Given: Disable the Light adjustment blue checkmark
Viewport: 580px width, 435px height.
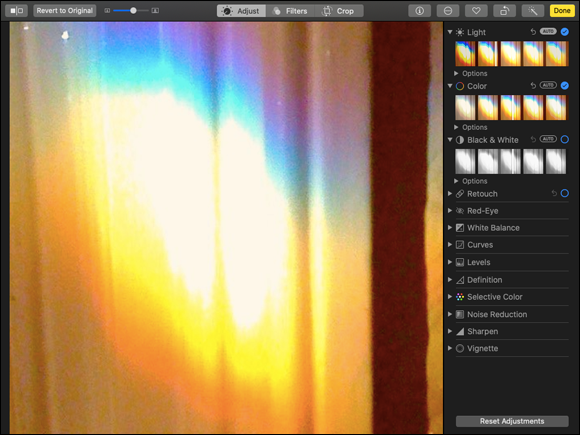Looking at the screenshot, I should click(x=565, y=32).
